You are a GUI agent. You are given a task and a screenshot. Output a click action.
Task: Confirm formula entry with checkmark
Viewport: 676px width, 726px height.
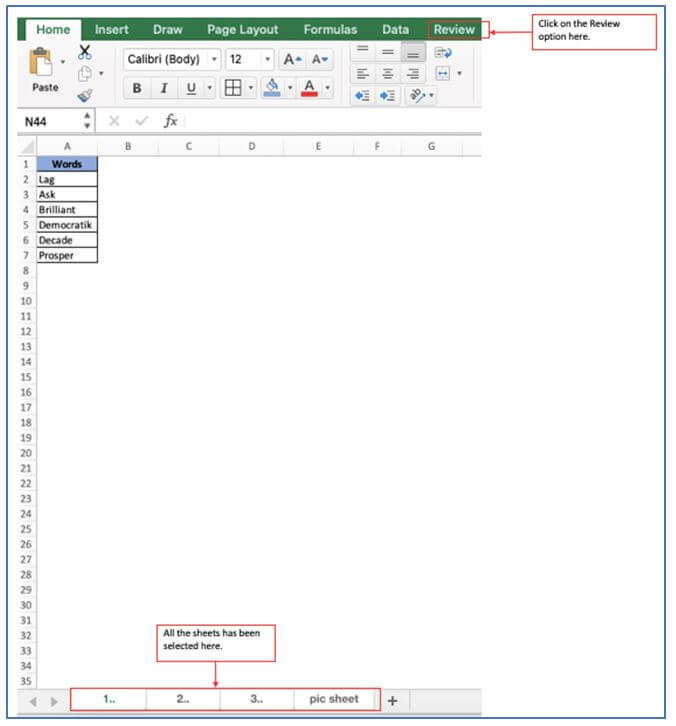(x=142, y=121)
